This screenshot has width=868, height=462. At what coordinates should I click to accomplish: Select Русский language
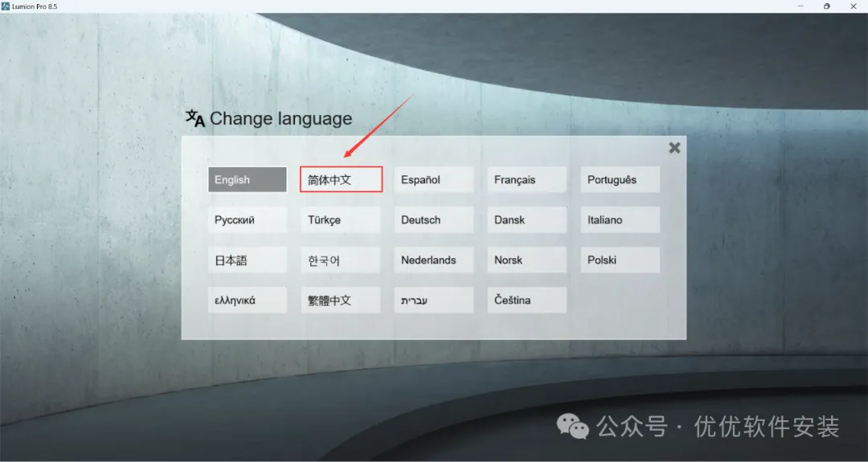(248, 219)
